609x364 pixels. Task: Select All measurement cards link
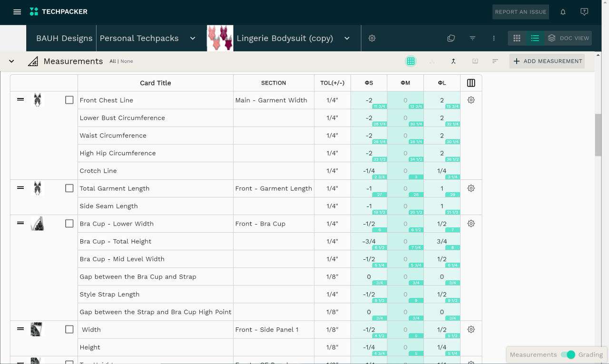pyautogui.click(x=113, y=61)
